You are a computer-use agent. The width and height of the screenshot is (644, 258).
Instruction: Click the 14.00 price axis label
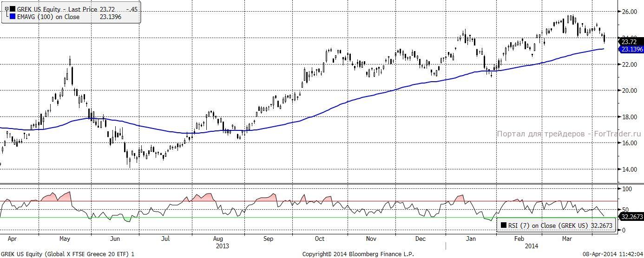point(629,169)
